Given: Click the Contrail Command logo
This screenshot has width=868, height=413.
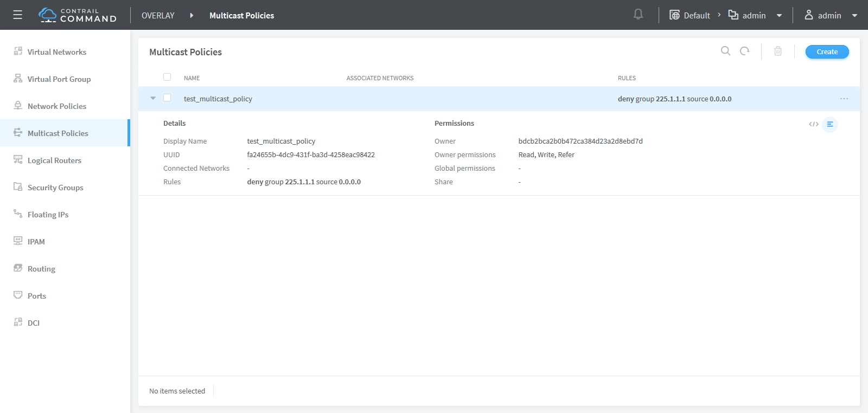Looking at the screenshot, I should pyautogui.click(x=78, y=15).
